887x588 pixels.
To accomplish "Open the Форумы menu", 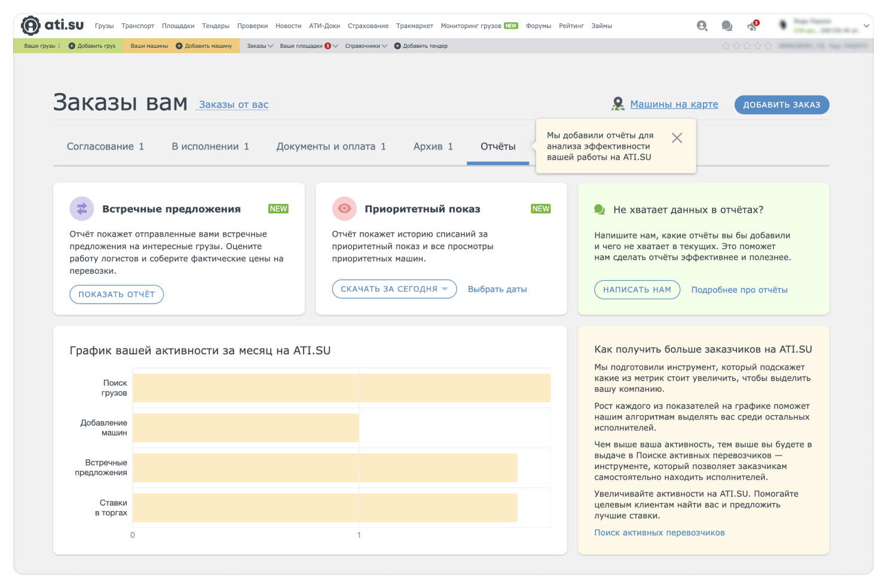I will 539,26.
